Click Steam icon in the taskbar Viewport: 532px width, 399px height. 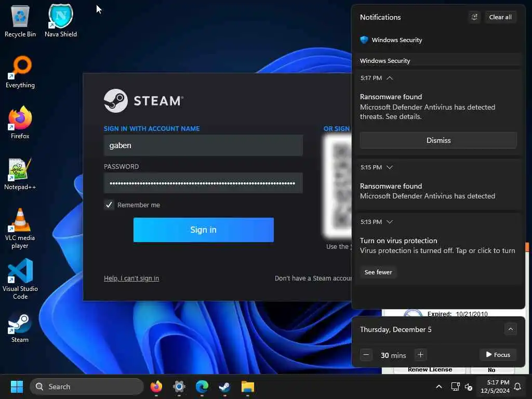[x=224, y=387]
